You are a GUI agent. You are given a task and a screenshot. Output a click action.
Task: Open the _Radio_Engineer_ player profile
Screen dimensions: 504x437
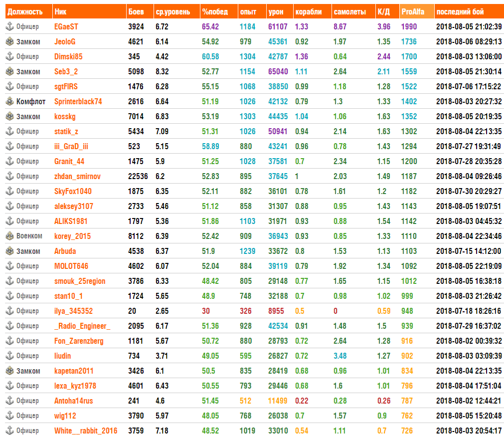[82, 326]
